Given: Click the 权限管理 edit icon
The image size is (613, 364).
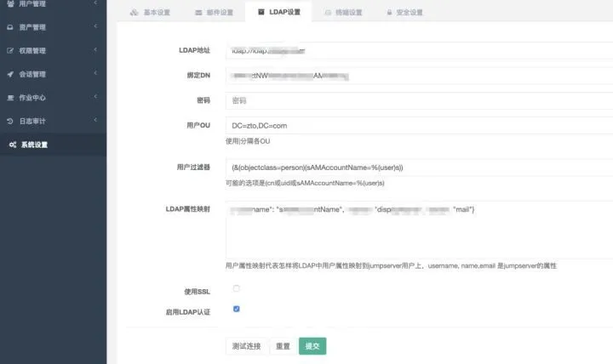Looking at the screenshot, I should tap(10, 51).
